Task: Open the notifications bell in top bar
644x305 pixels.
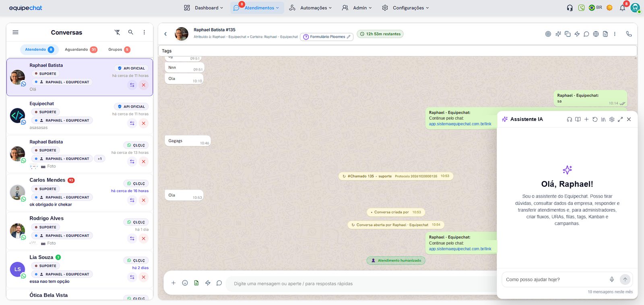Action: tap(623, 8)
